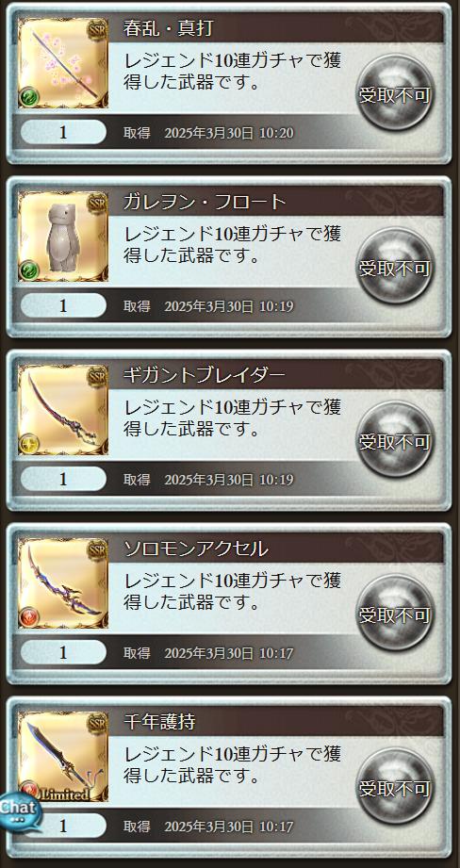Click the wind element icon on ガレヲン・フロート
Screen dimensions: 460x868
click(x=29, y=271)
